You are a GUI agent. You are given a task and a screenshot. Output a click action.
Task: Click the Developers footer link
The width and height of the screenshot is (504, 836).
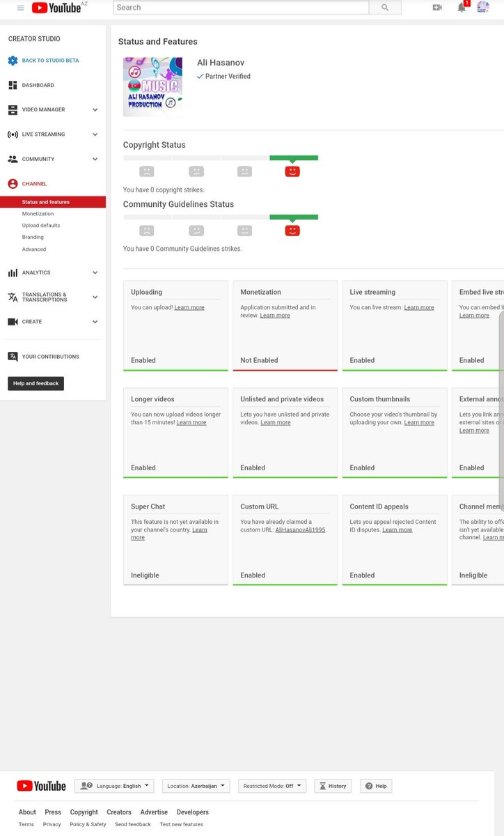click(193, 812)
